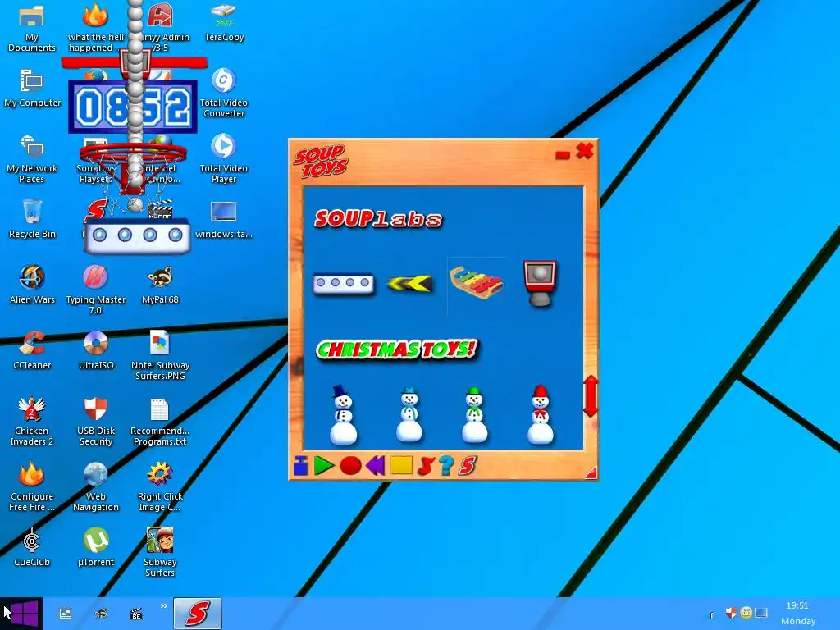Screen dimensions: 840x630
Task: Click the red shield tray icon
Action: pyautogui.click(x=731, y=613)
